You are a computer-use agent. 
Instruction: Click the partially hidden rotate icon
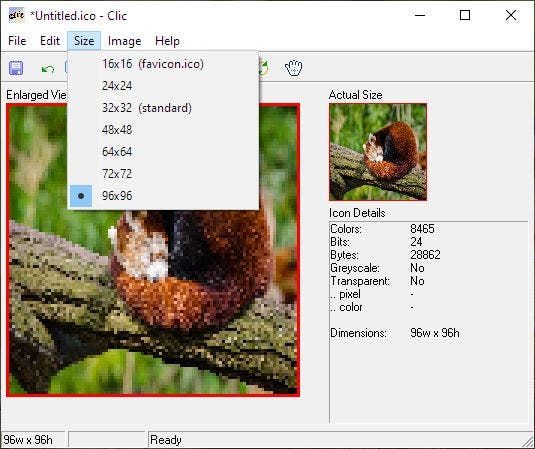pos(264,68)
